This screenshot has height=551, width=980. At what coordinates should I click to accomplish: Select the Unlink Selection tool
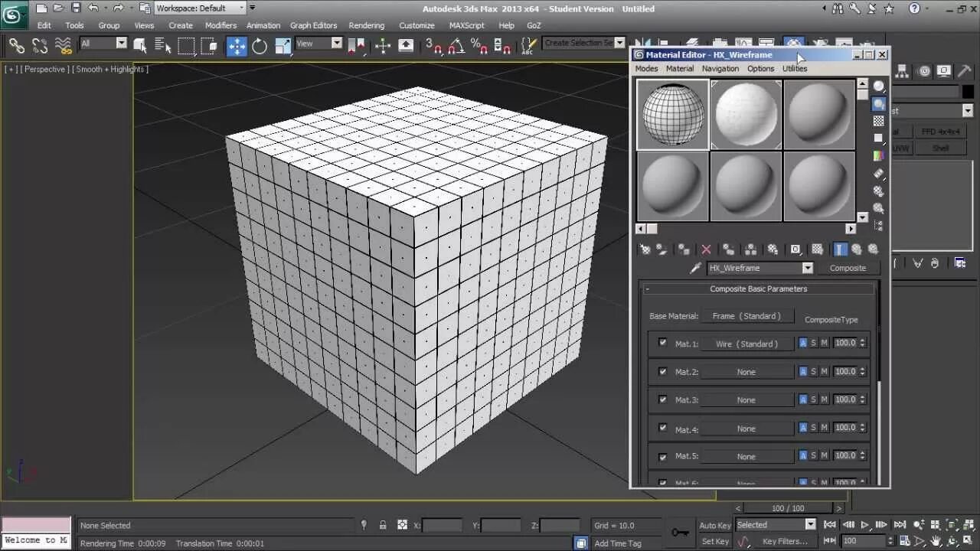coord(40,46)
